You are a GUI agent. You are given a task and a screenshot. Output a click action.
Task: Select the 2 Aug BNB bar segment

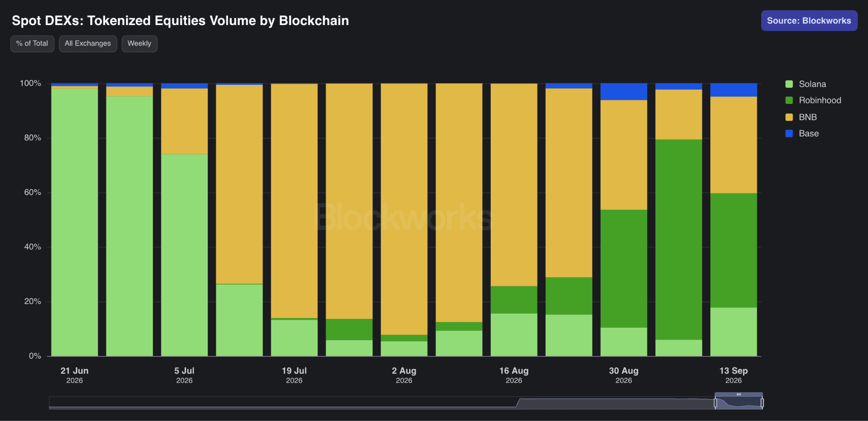(x=404, y=209)
